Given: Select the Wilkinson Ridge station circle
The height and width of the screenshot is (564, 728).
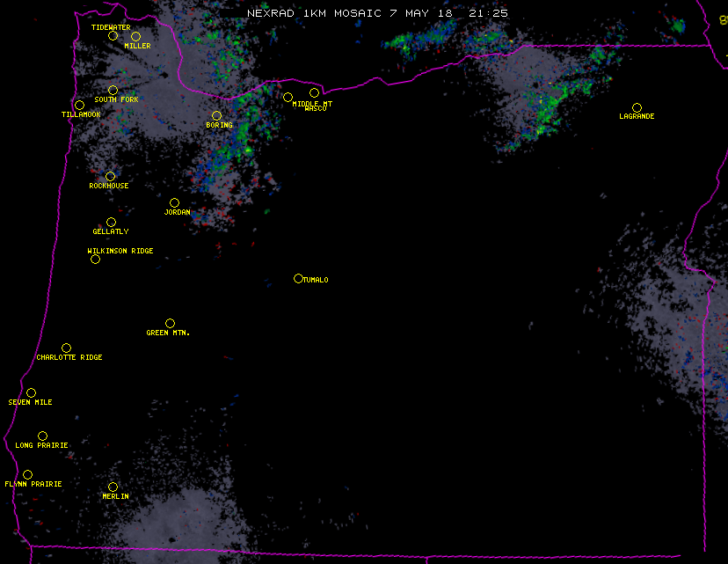Looking at the screenshot, I should click(x=95, y=259).
